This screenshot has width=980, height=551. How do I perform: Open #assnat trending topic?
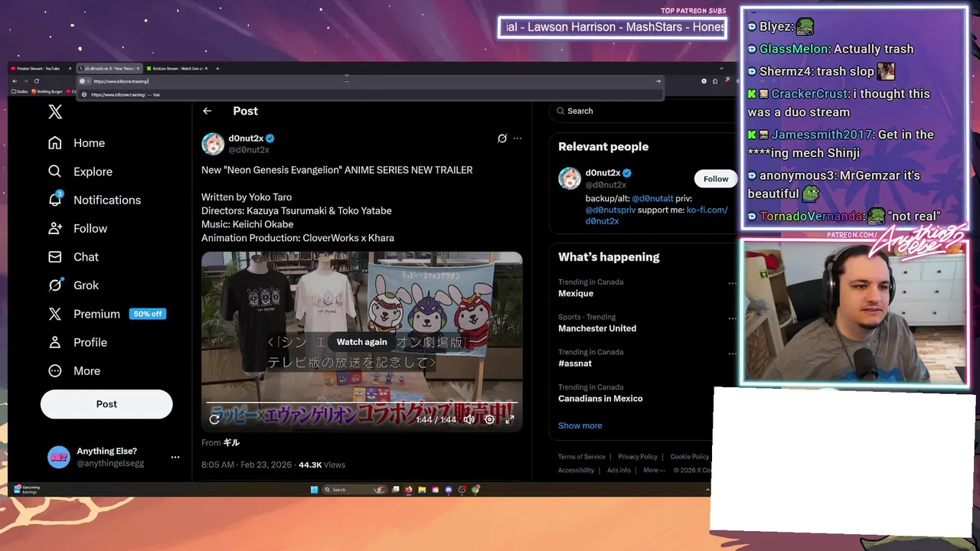pyautogui.click(x=575, y=364)
